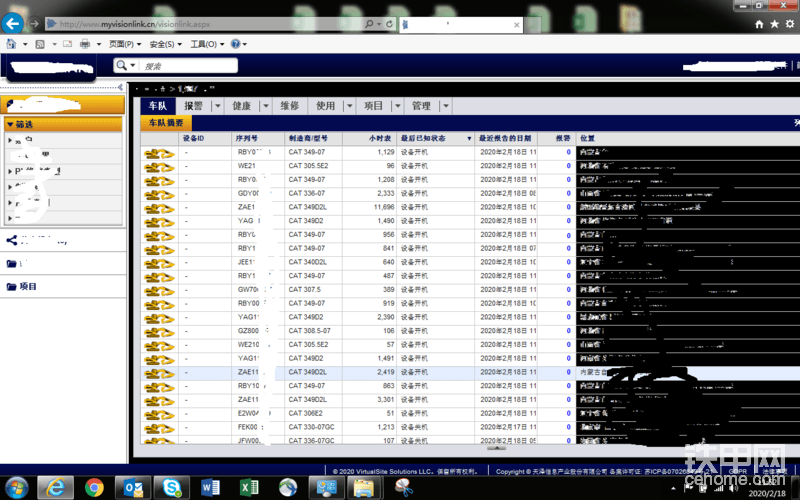Click the panel splitter handle below the table
The height and width of the screenshot is (500, 800).
(496, 448)
